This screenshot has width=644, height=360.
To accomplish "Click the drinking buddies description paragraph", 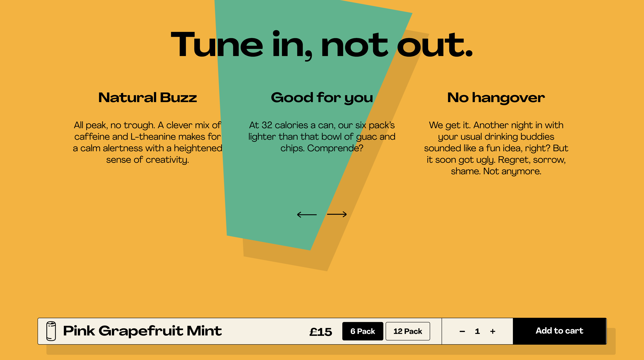I will coord(496,148).
